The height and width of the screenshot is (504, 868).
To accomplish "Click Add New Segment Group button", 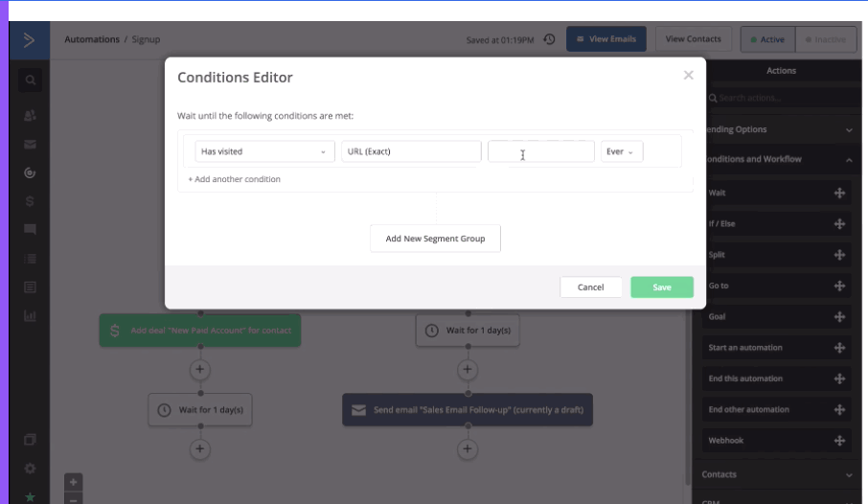I will pos(435,239).
